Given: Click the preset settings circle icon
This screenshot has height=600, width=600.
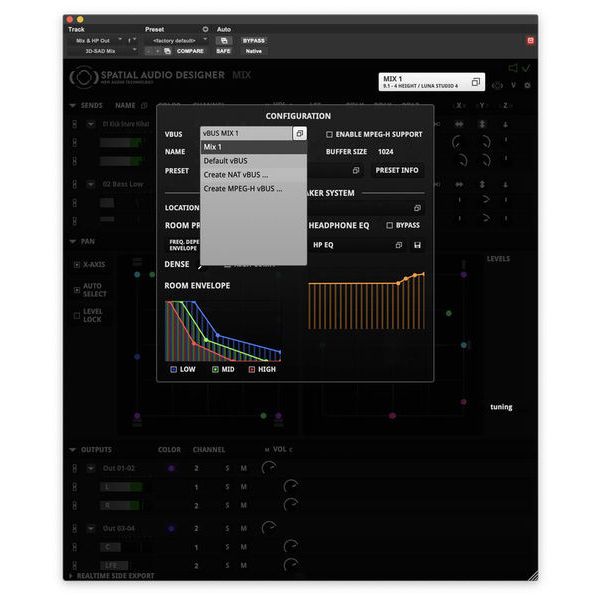Looking at the screenshot, I should 205,29.
